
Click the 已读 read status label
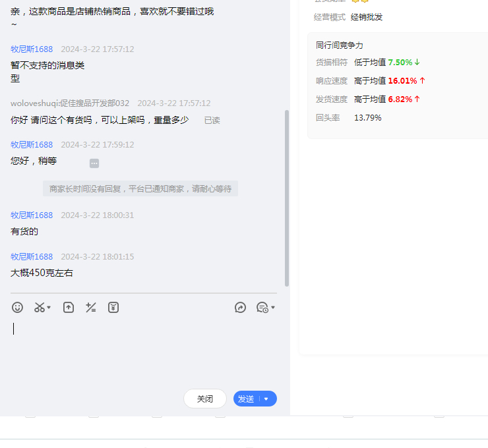tap(212, 121)
